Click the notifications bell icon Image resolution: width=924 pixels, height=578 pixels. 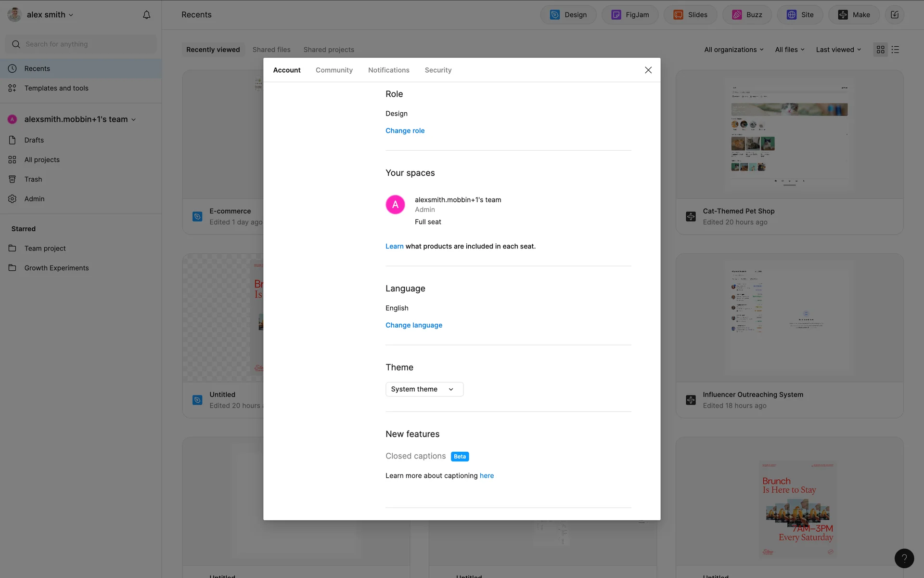[x=147, y=15]
